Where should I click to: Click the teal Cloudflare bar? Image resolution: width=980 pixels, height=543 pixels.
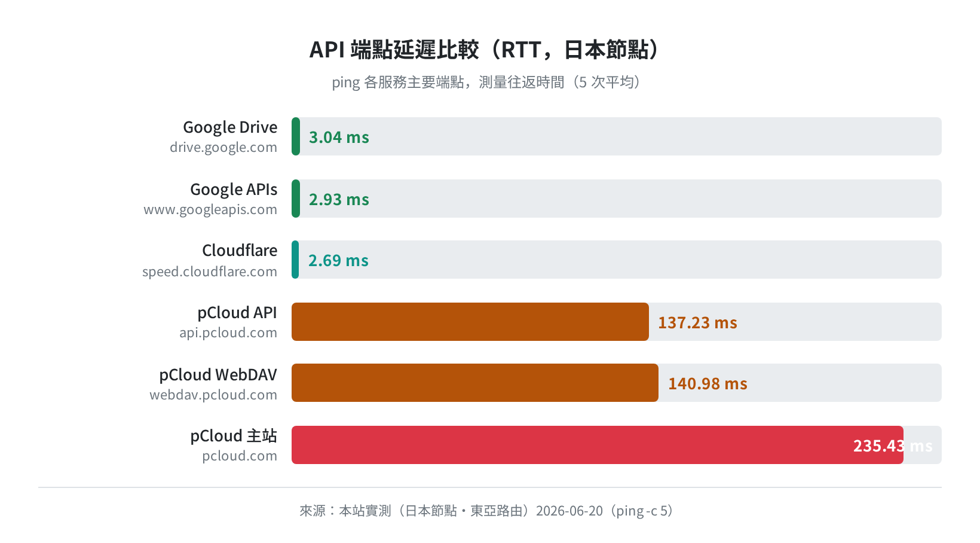click(x=295, y=260)
